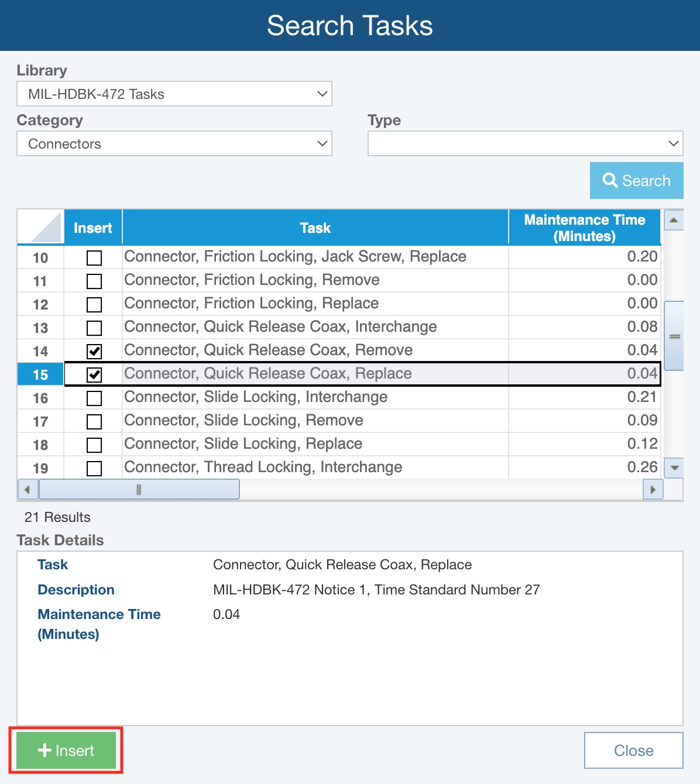This screenshot has height=784, width=700.
Task: Click the vertical scrollbar up arrow
Action: (674, 221)
